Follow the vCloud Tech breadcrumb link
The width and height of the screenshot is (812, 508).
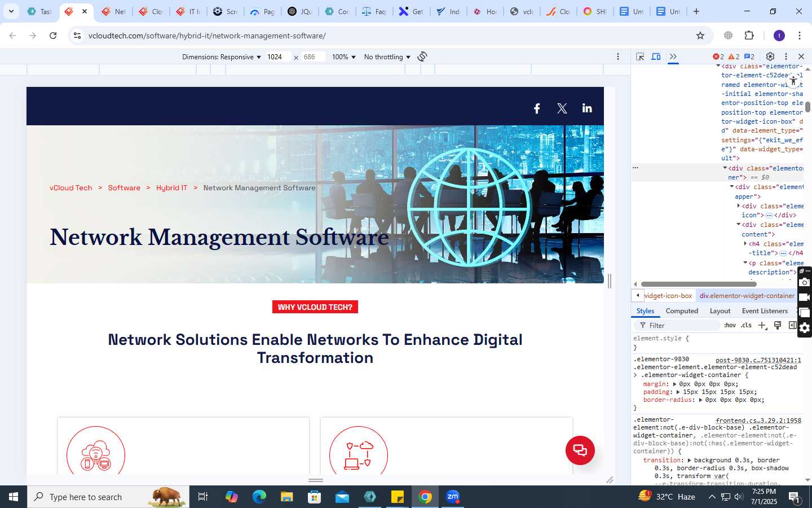71,188
